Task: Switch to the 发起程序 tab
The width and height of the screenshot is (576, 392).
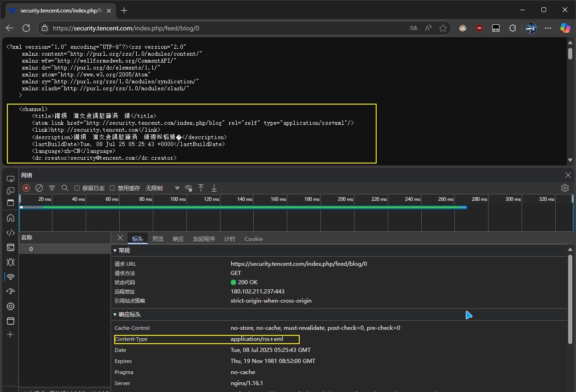Action: click(x=204, y=239)
